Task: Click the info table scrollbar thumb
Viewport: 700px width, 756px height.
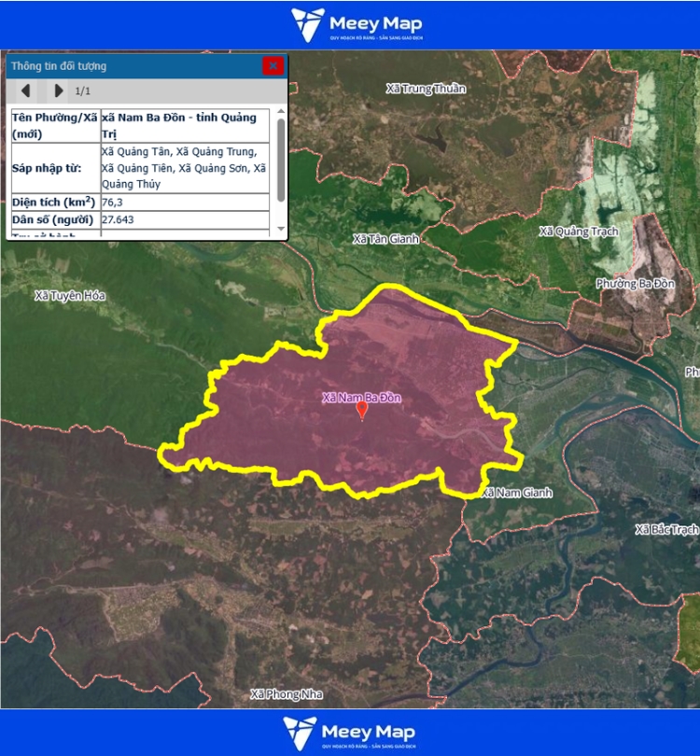Action: [x=281, y=159]
